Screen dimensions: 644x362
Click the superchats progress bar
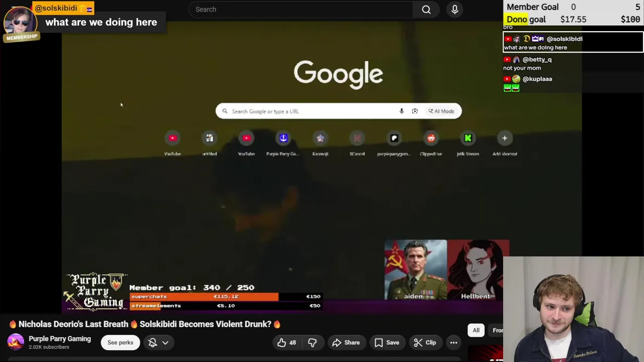pos(226,297)
